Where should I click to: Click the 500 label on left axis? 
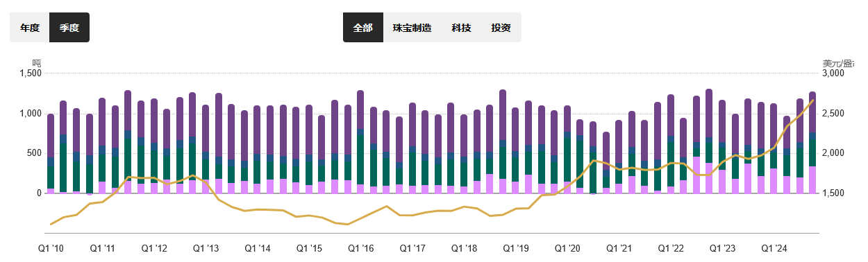[35, 153]
